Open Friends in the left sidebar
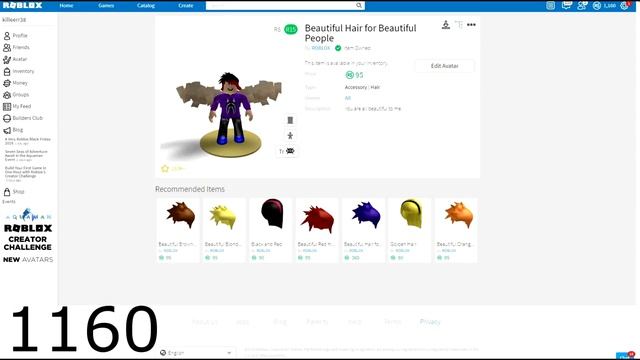Image resolution: width=640 pixels, height=360 pixels. click(x=16, y=47)
